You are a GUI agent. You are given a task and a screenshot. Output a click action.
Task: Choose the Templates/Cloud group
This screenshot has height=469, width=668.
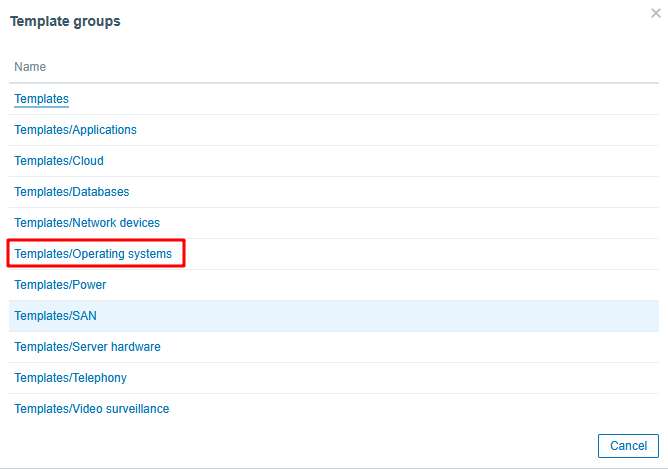pyautogui.click(x=58, y=161)
